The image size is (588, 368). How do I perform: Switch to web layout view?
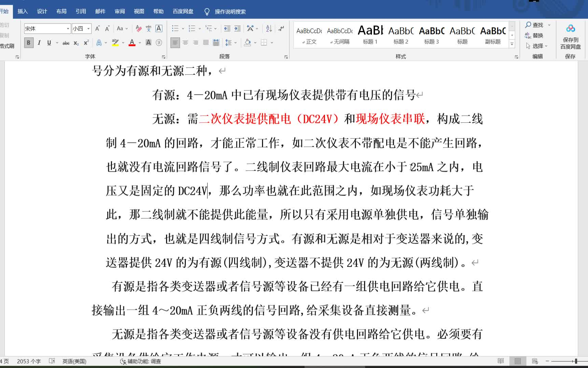(535, 361)
